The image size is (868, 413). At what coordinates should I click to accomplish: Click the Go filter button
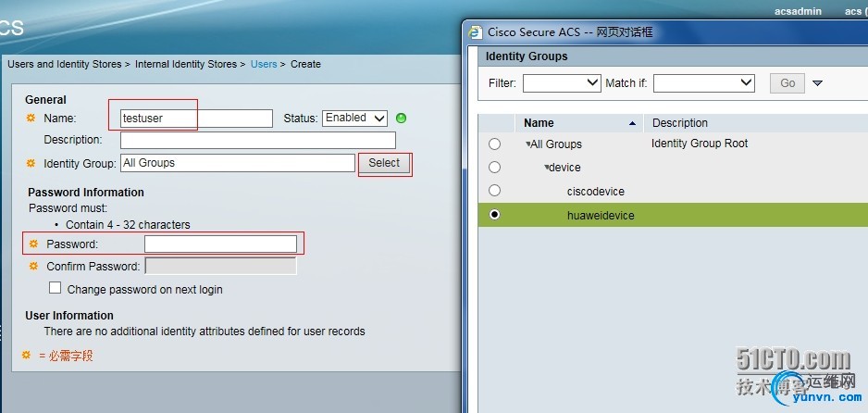pos(787,83)
